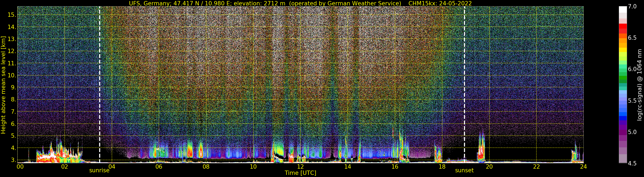This screenshot has width=644, height=177.
Task: Click the 'sunset' label below the time axis
Action: (x=464, y=171)
